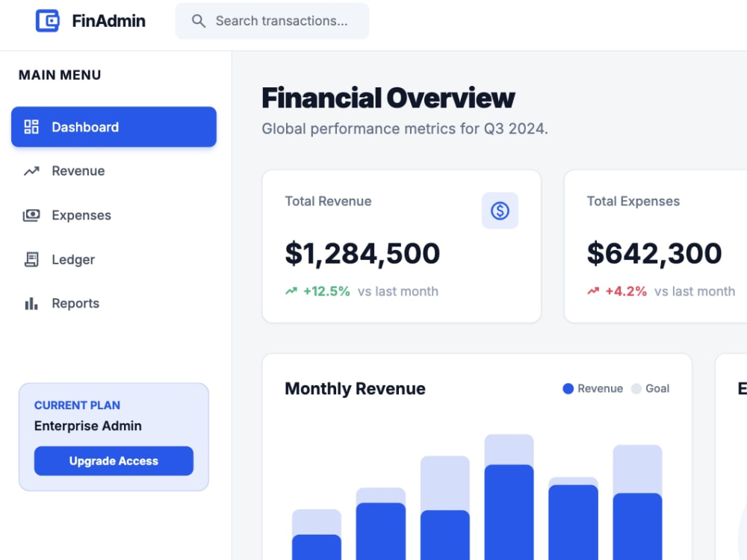747x560 pixels.
Task: Click the CURRENT PLAN label
Action: (x=77, y=405)
